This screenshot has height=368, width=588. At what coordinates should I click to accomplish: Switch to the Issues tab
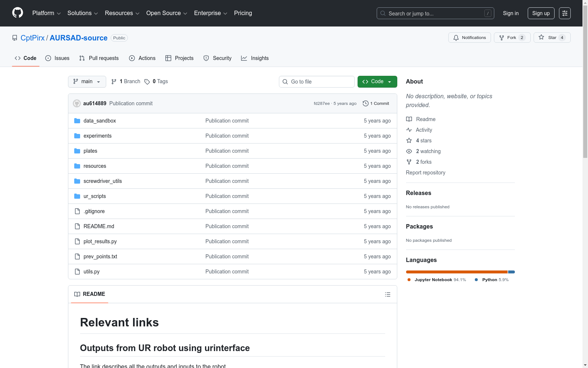(57, 58)
